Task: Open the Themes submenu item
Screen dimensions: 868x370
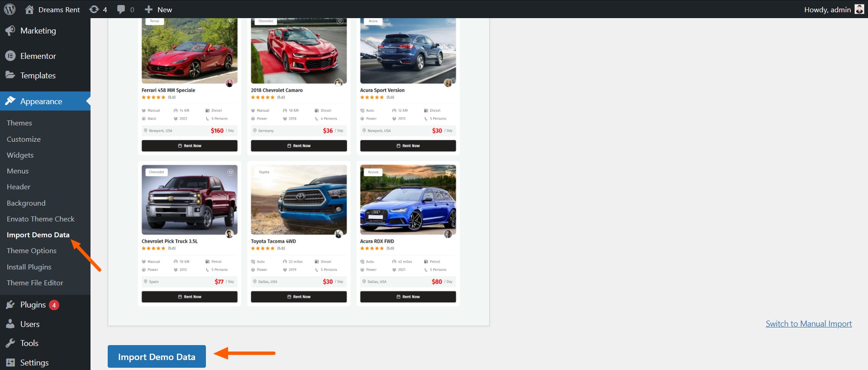Action: (x=19, y=123)
